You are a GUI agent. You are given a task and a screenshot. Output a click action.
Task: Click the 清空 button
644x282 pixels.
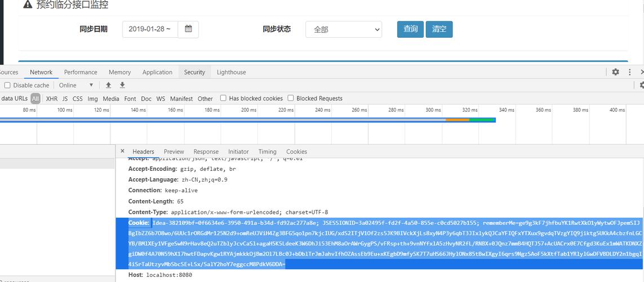pos(439,29)
